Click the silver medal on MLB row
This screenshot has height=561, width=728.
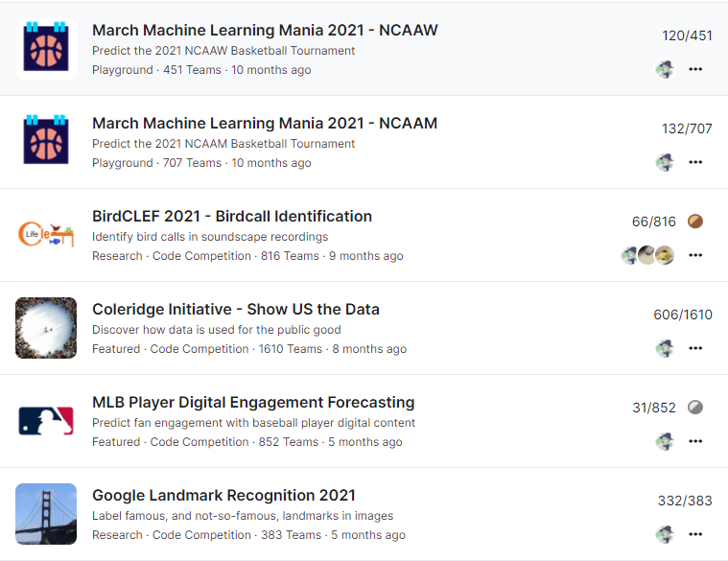(695, 408)
